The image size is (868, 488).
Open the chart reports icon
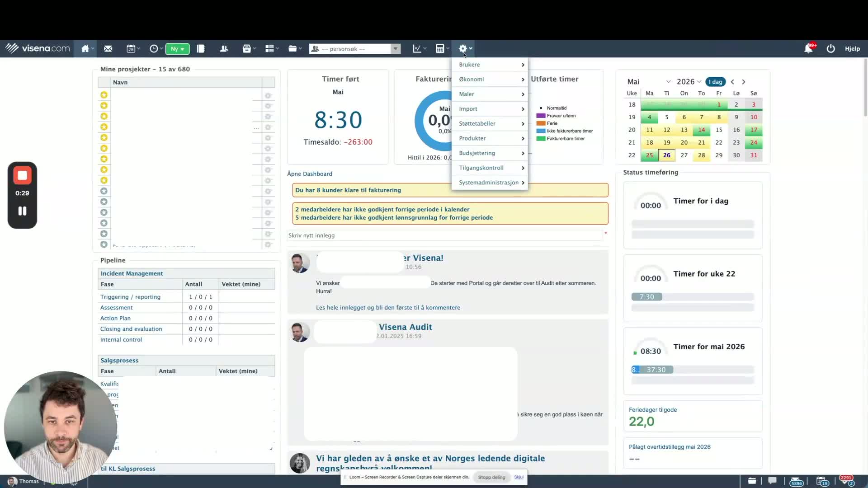[x=417, y=49]
